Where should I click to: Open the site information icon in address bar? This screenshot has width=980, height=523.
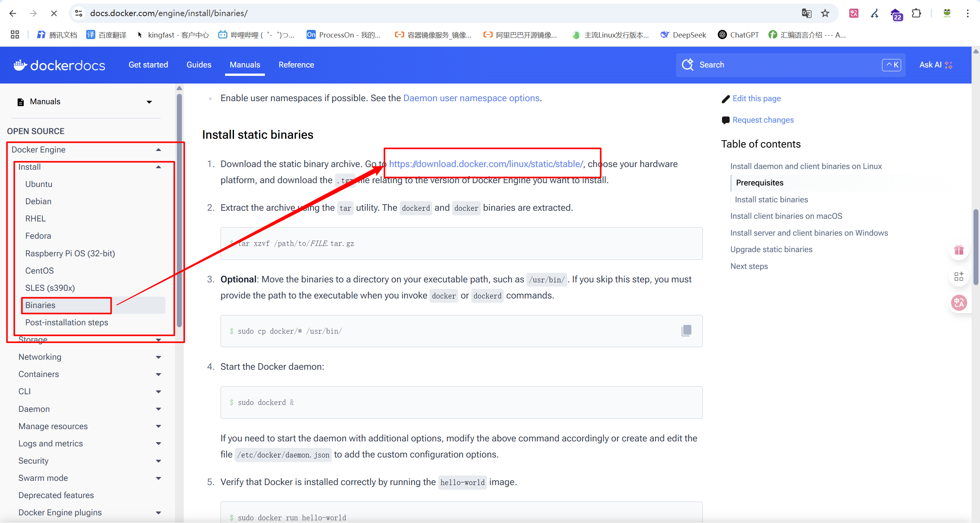79,13
